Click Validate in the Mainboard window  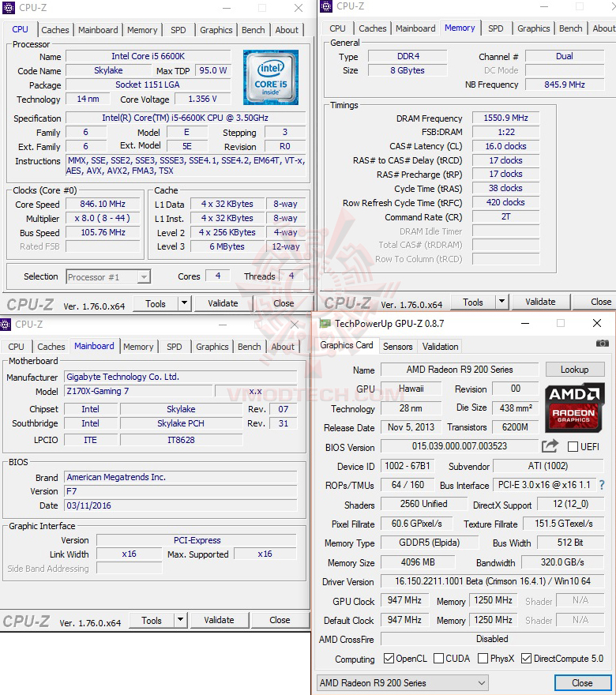click(219, 620)
